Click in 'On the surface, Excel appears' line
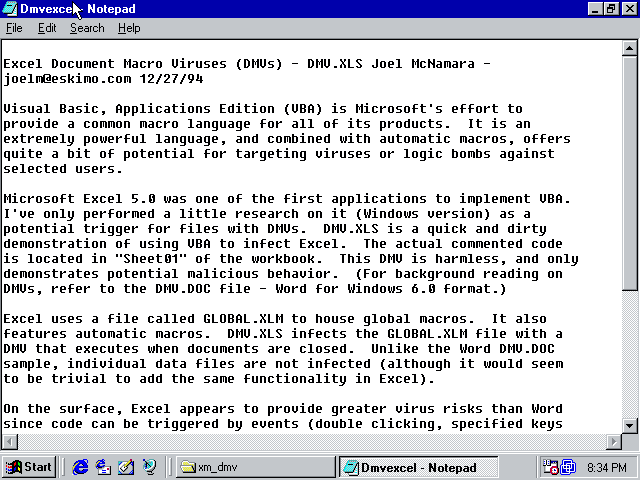 [x=283, y=409]
